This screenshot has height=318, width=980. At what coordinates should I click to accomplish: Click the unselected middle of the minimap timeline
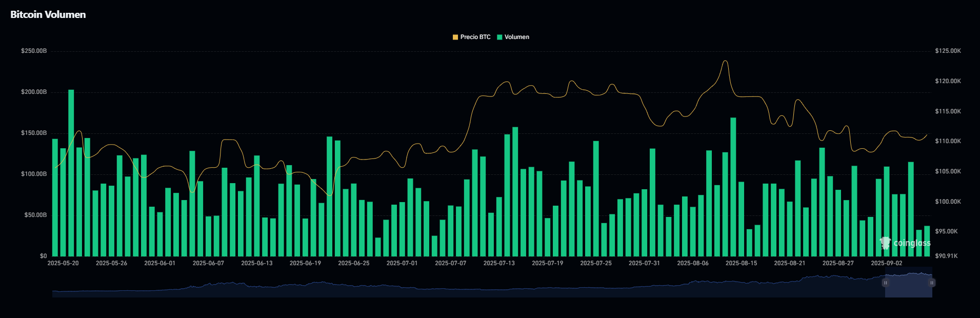coord(462,289)
